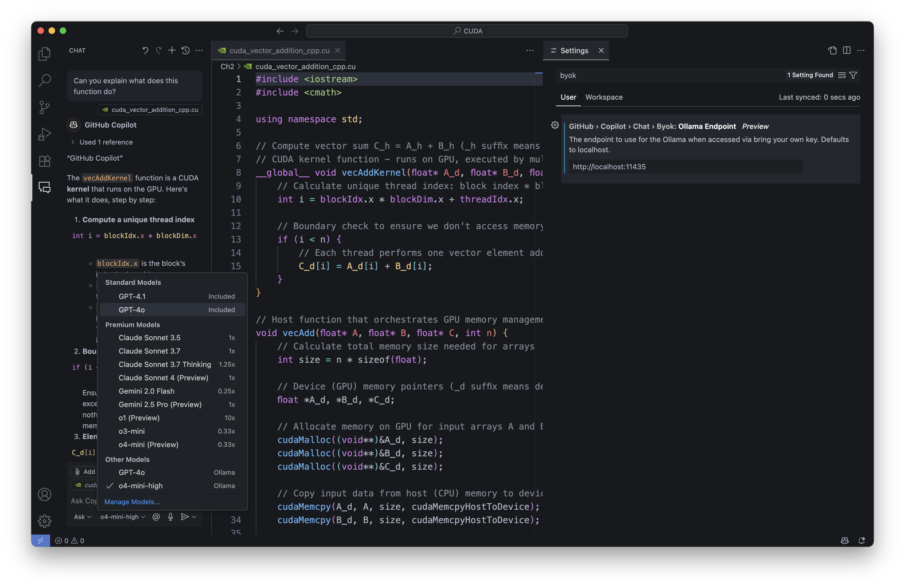This screenshot has height=588, width=905.
Task: Click the Ch2 breadcrumb folder
Action: [x=227, y=67]
